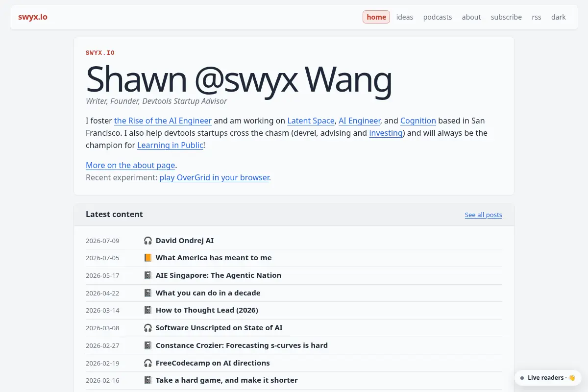The height and width of the screenshot is (392, 588).
Task: Click the date 2026-03-14
Action: 102,310
